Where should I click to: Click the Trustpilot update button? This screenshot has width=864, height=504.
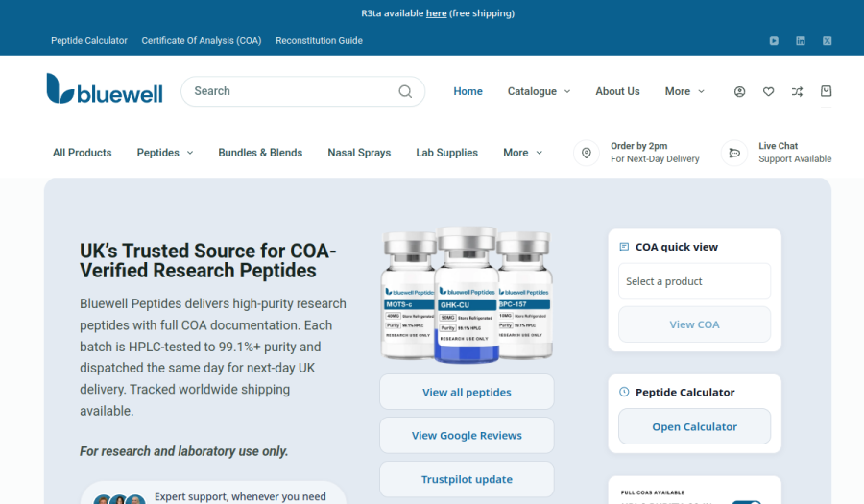467,479
